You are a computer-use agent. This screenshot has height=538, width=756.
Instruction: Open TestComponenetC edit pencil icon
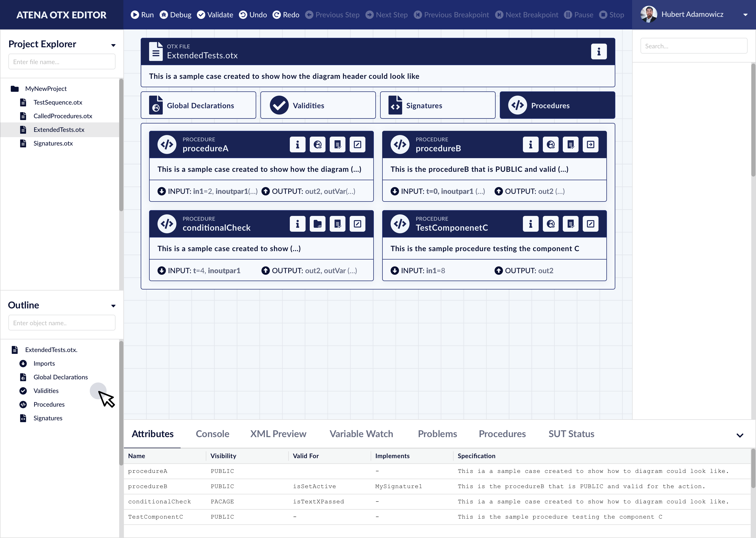click(x=591, y=224)
